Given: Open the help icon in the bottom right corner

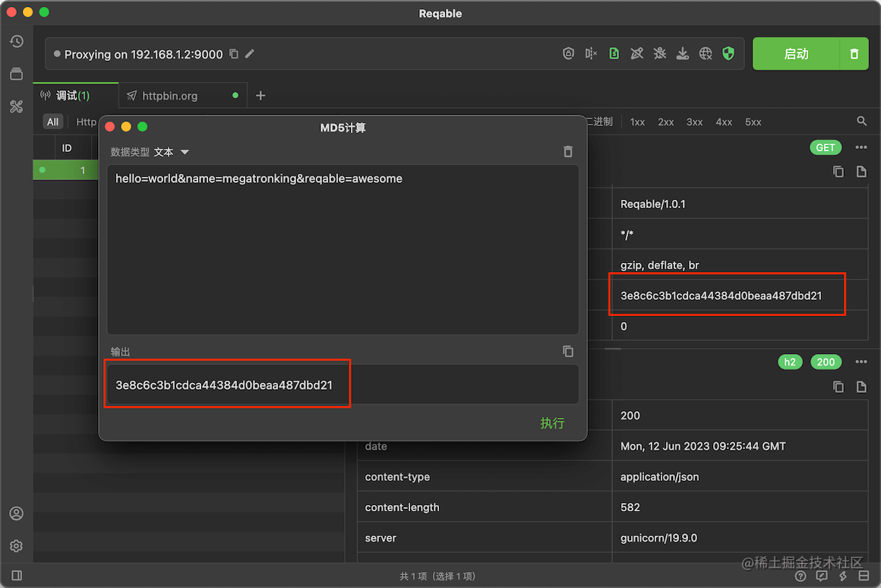Looking at the screenshot, I should [x=800, y=575].
